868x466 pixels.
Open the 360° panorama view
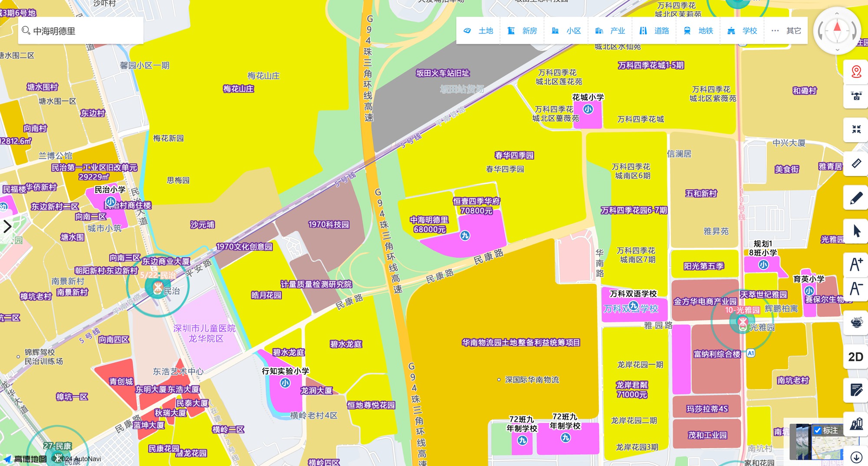pos(856,322)
